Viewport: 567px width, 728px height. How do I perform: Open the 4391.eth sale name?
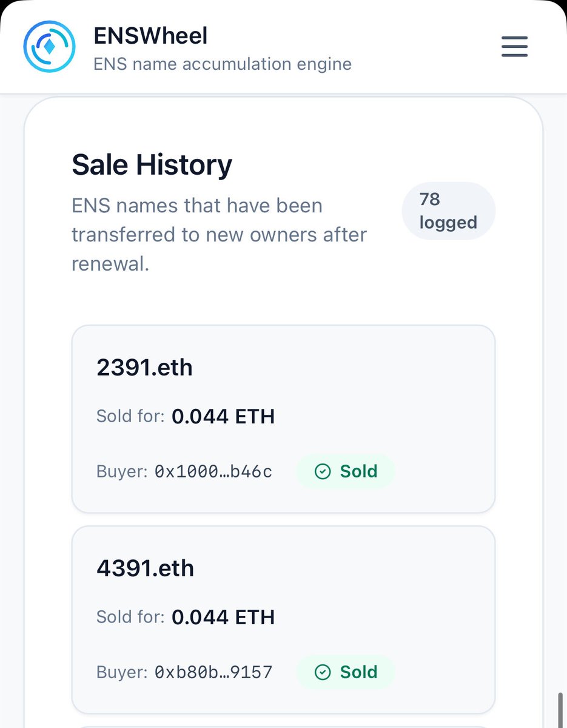coord(145,568)
